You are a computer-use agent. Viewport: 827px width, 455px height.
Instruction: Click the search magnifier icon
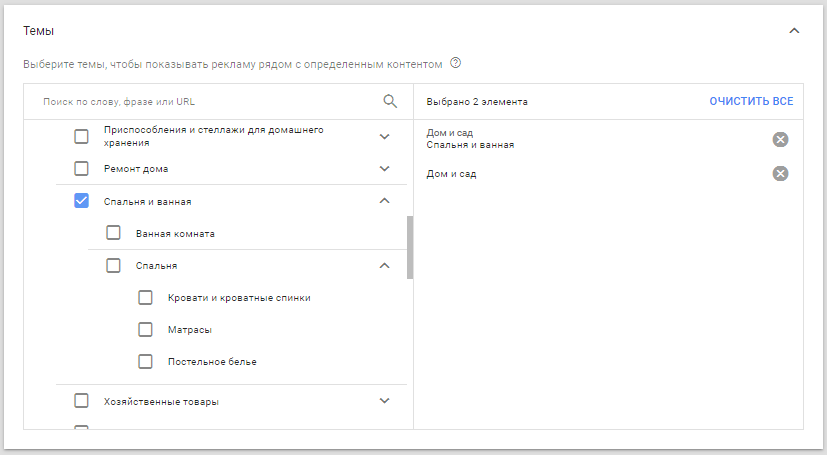coord(390,101)
